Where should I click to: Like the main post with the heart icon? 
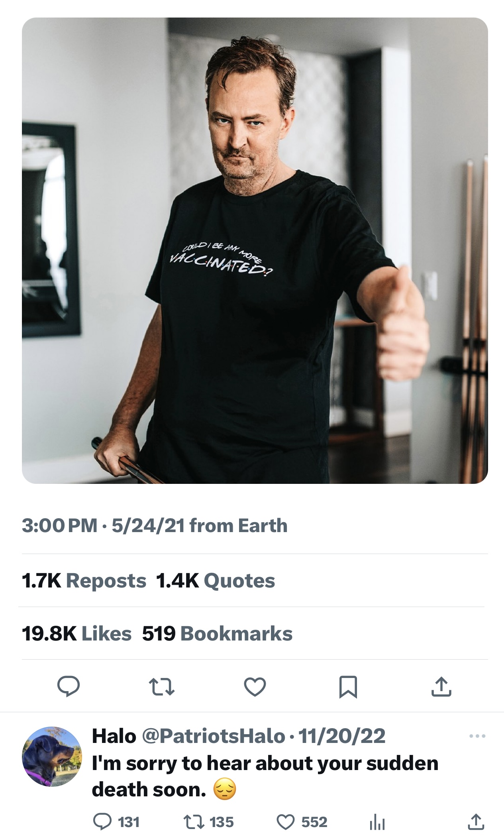click(255, 687)
